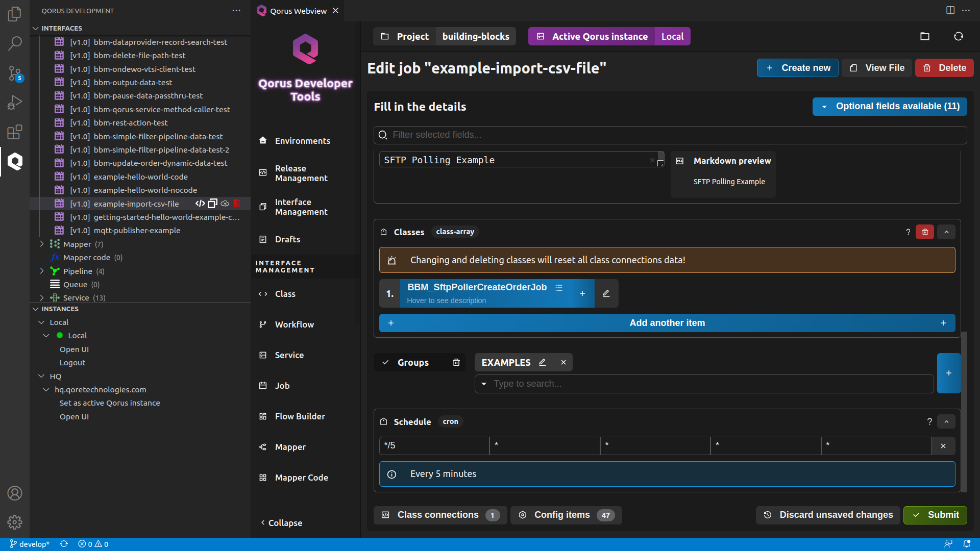Open Class connections tab with 1 item

click(440, 515)
